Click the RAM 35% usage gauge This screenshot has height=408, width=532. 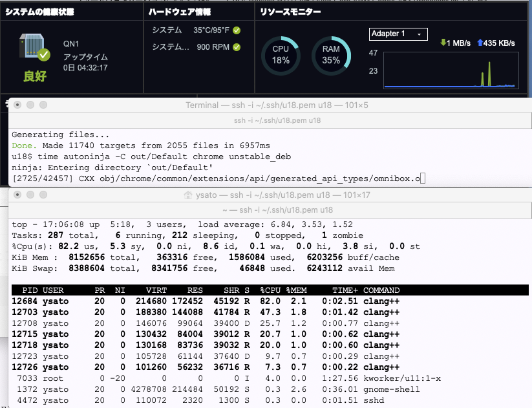pyautogui.click(x=331, y=55)
